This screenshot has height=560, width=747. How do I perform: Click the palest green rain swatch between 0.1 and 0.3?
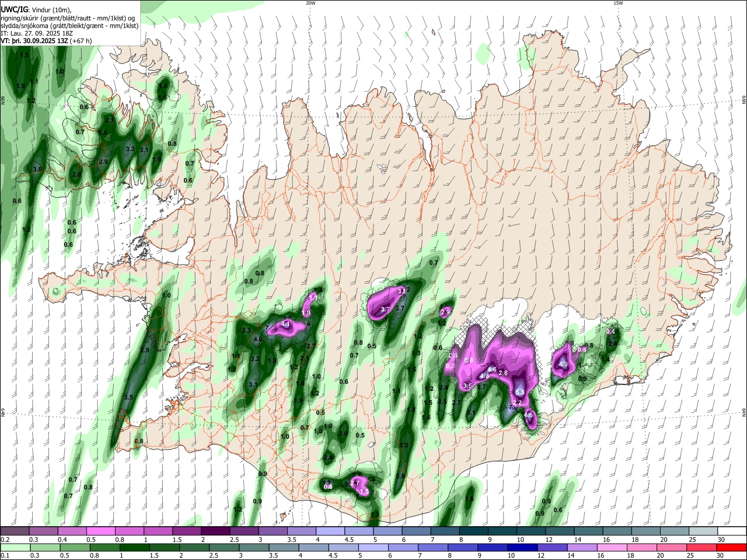16,547
